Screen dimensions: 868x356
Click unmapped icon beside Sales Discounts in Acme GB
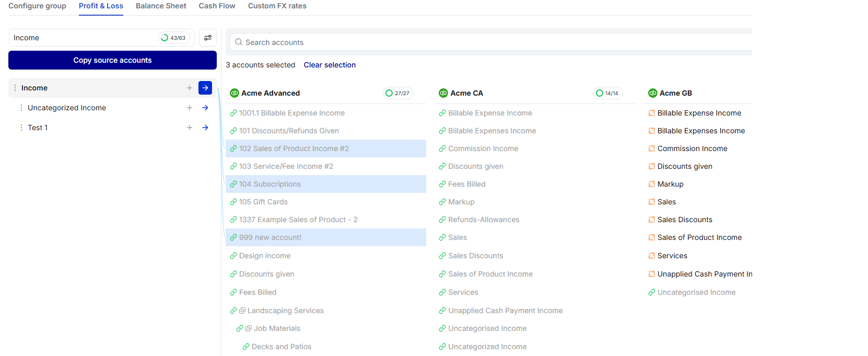[x=652, y=220]
